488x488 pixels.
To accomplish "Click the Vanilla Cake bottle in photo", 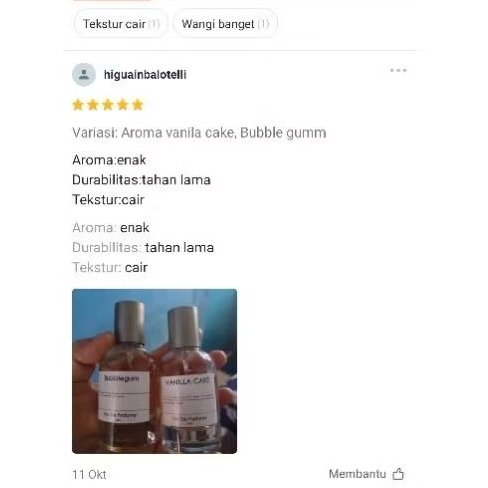I will coord(189,378).
